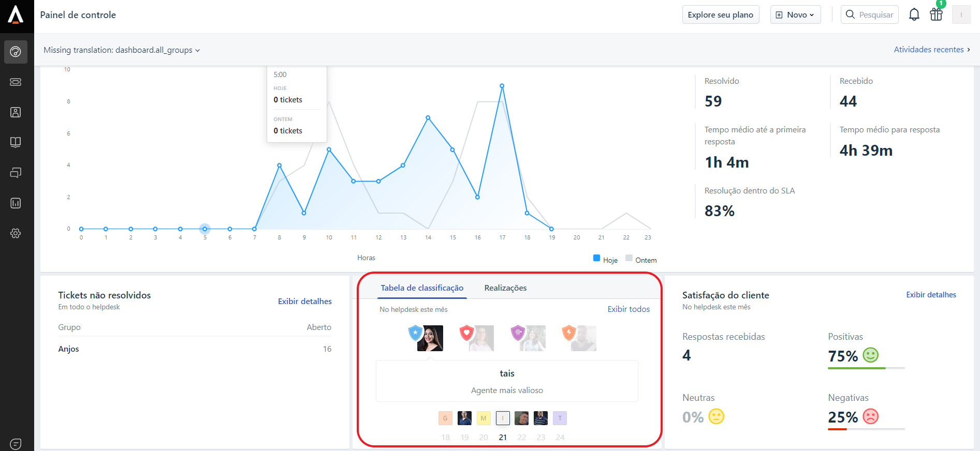Click the Pesquisar search field

(870, 15)
